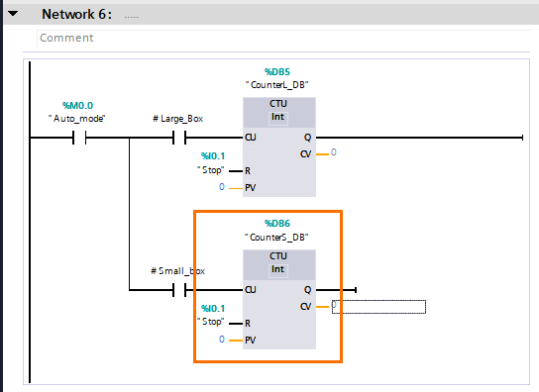Click the Q output of CounterL_DB

pyautogui.click(x=308, y=138)
